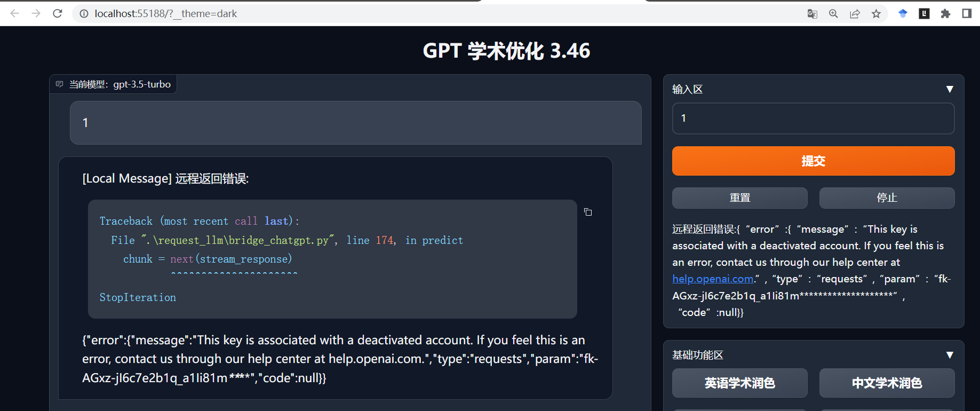Click the chunk = next(stream_response) line

208,259
